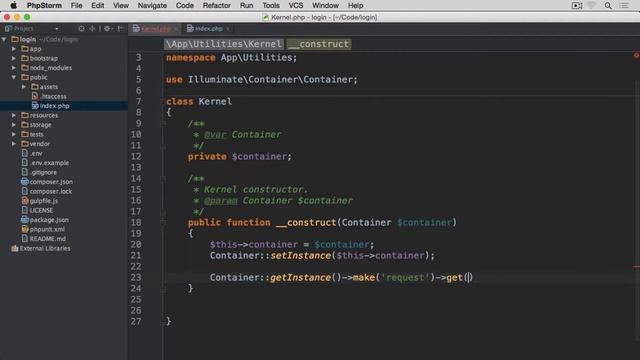Open the Code menu
The height and width of the screenshot is (360, 640).
pyautogui.click(x=184, y=5)
